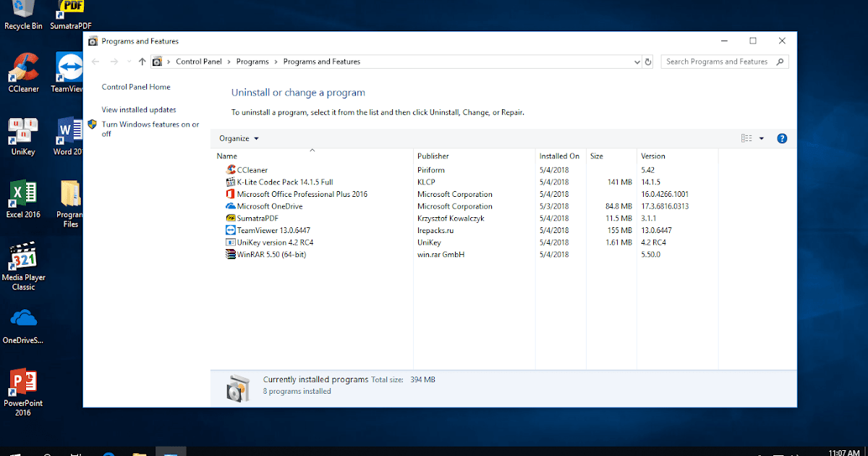
Task: Sort by the Installed On column header
Action: tap(560, 156)
